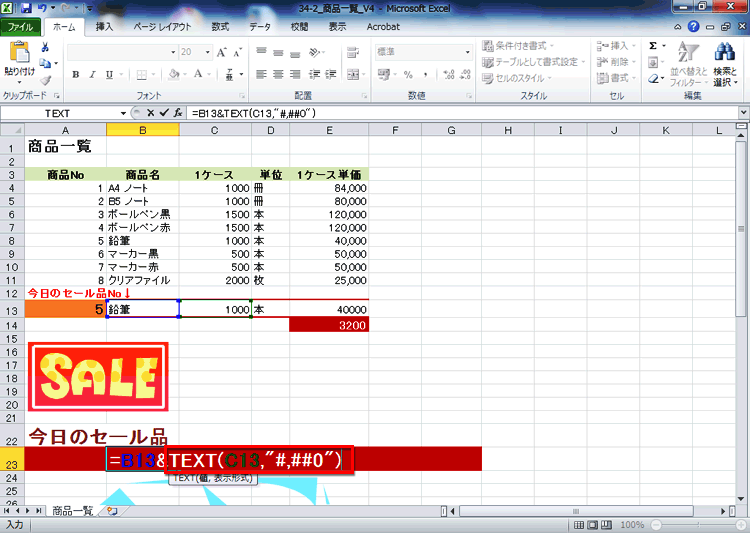The height and width of the screenshot is (533, 750).
Task: Click the increase indent icon
Action: point(331,74)
